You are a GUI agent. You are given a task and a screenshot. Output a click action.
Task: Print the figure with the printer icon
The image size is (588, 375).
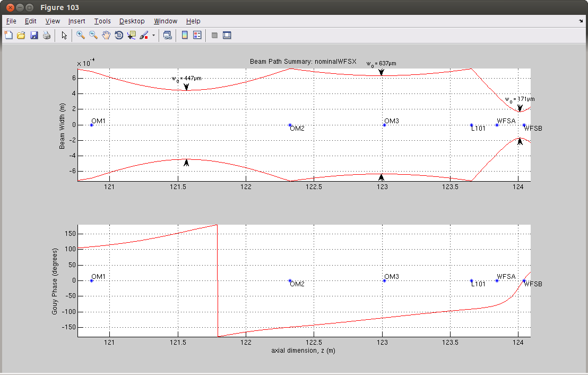click(x=47, y=35)
